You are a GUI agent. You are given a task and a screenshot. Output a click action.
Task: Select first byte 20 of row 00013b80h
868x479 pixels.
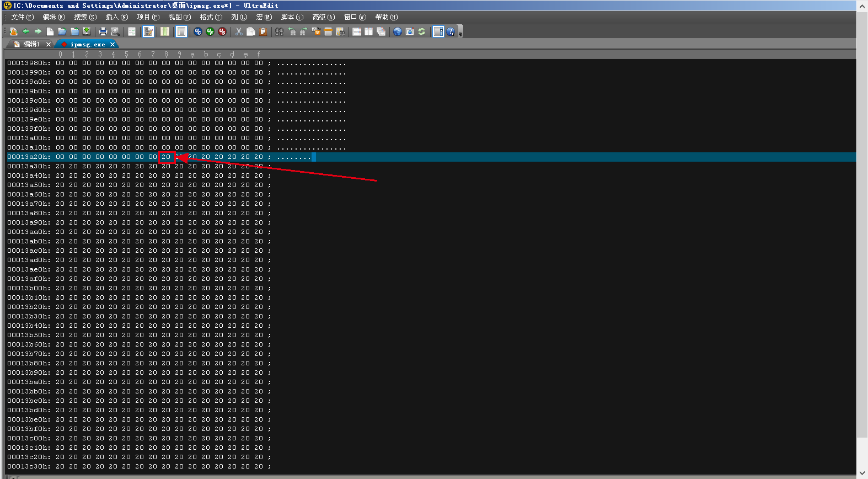point(60,363)
